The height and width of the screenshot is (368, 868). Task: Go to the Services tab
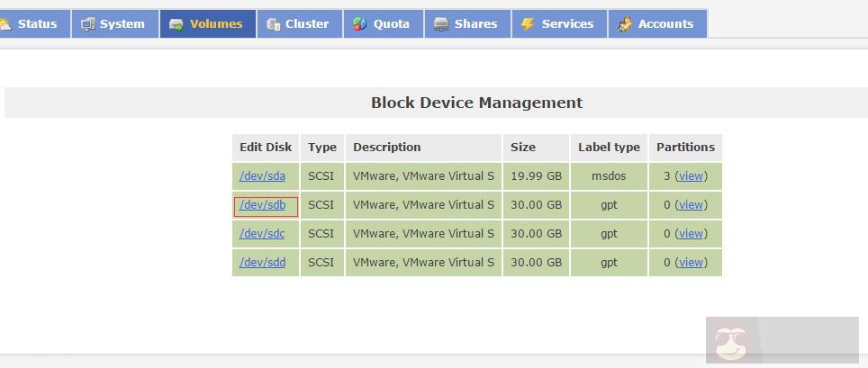[x=567, y=24]
